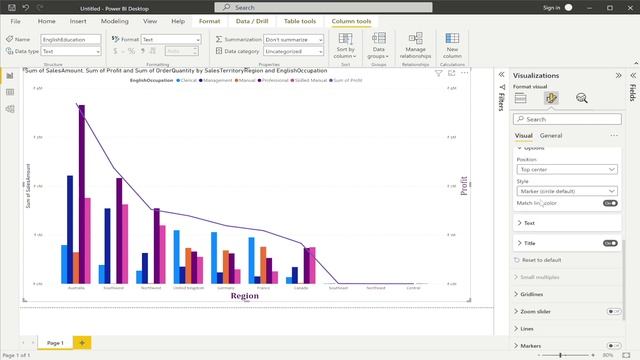Toggle the Markers switch

tap(614, 346)
